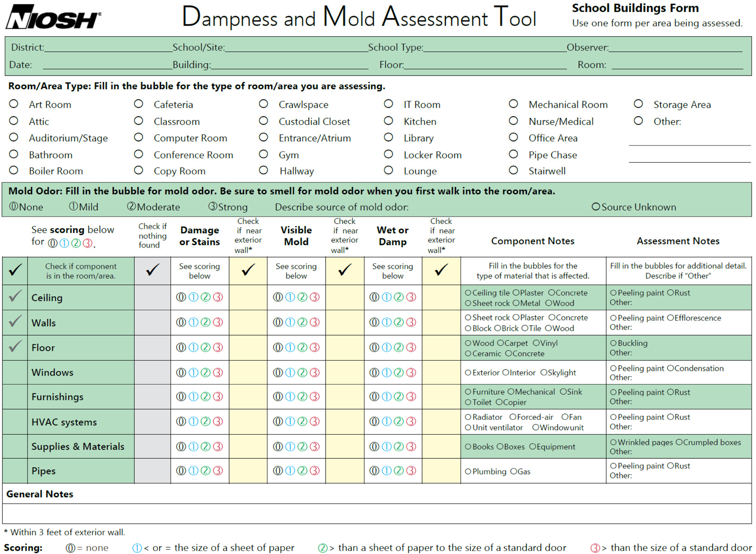Click the School Type input line

click(x=495, y=48)
